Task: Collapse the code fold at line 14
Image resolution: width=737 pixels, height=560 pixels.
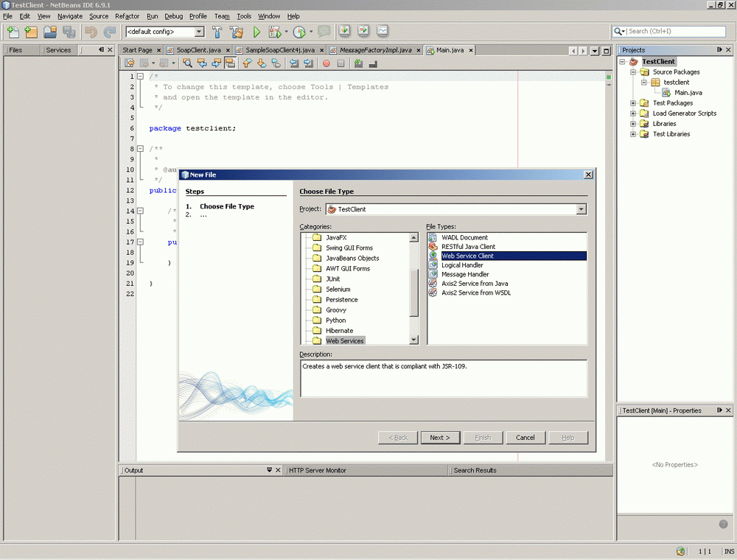Action: tap(140, 211)
